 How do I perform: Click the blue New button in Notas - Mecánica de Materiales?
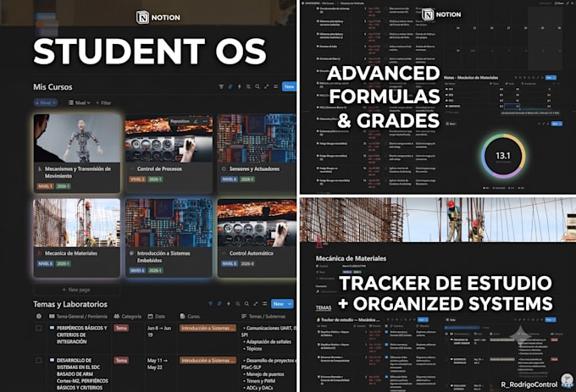(551, 77)
